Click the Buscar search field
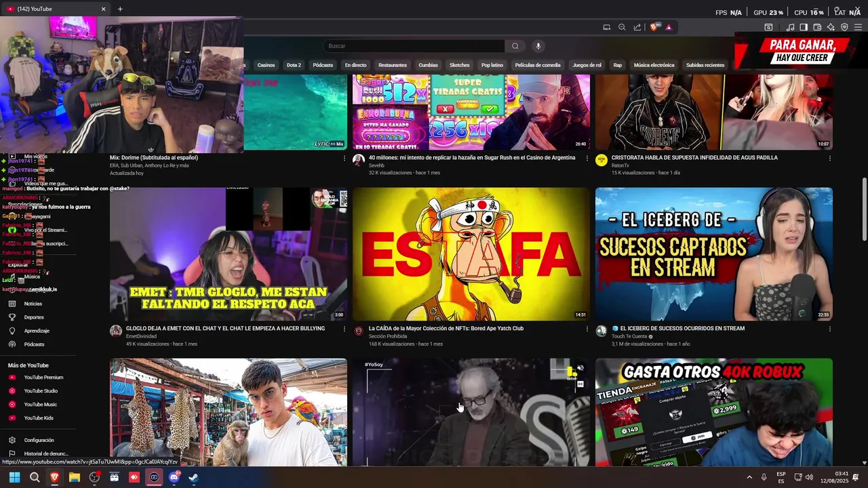The width and height of the screenshot is (868, 488). tap(414, 46)
